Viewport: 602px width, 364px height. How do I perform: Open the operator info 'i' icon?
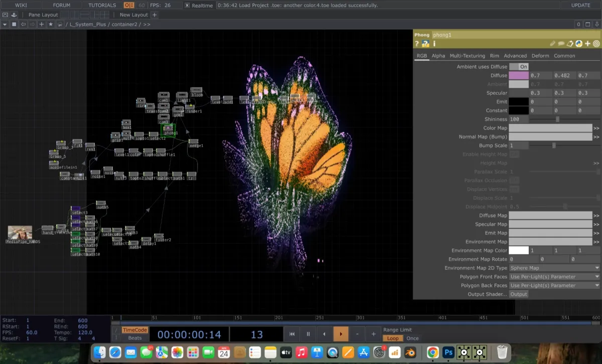click(x=434, y=44)
